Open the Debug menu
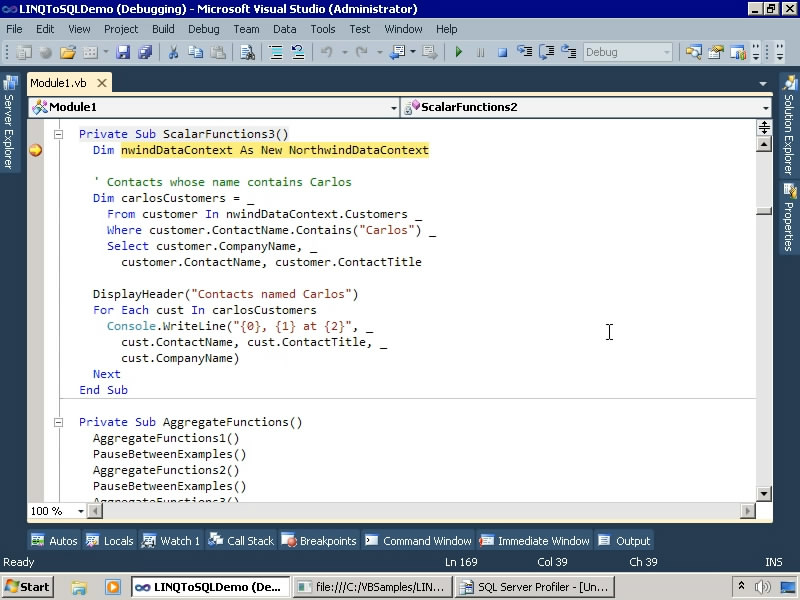Screen dimensions: 800x600 pyautogui.click(x=204, y=29)
